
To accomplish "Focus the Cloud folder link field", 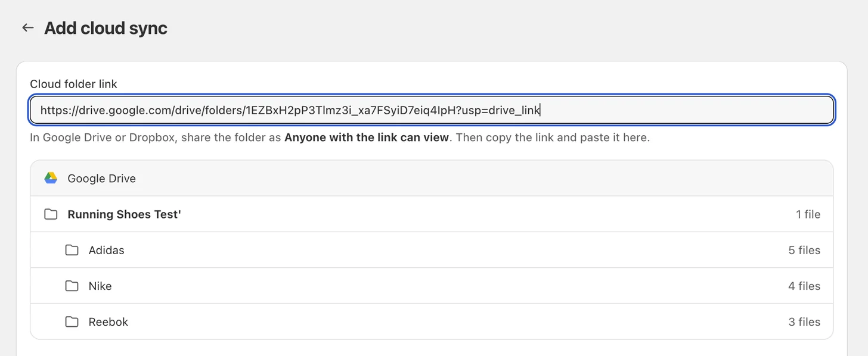I will (432, 110).
